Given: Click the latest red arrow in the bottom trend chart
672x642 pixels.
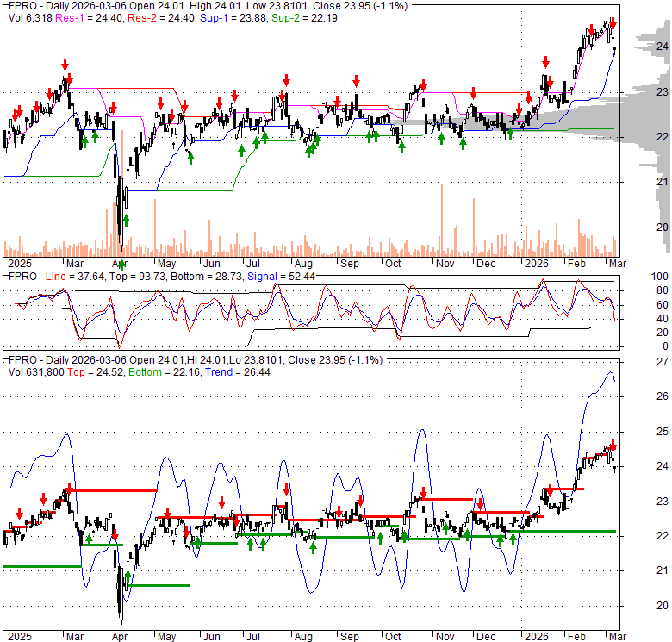Looking at the screenshot, I should pyautogui.click(x=613, y=446).
